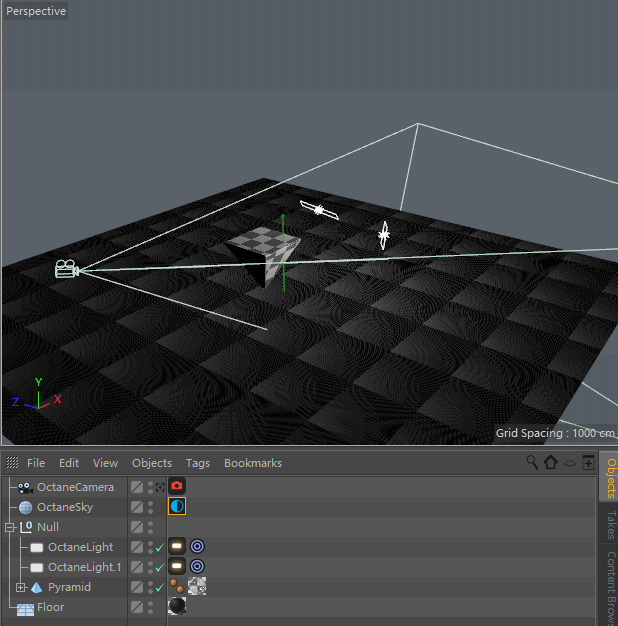This screenshot has height=626, width=618.
Task: Click Pyramid's checker material tag
Action: click(x=197, y=586)
